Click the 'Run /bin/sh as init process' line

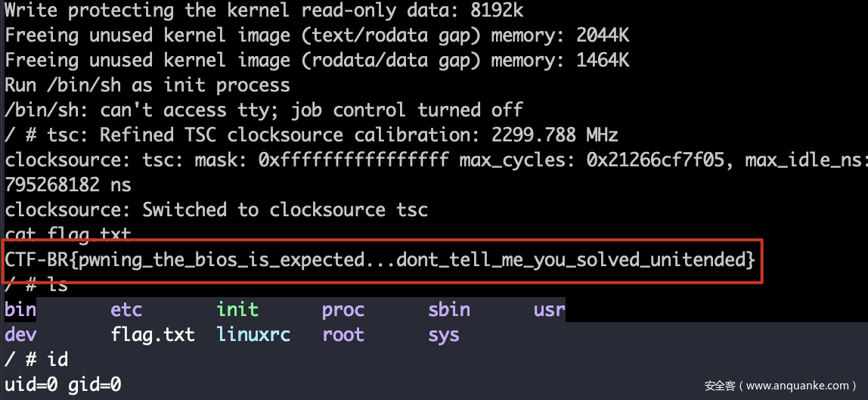coord(147,85)
